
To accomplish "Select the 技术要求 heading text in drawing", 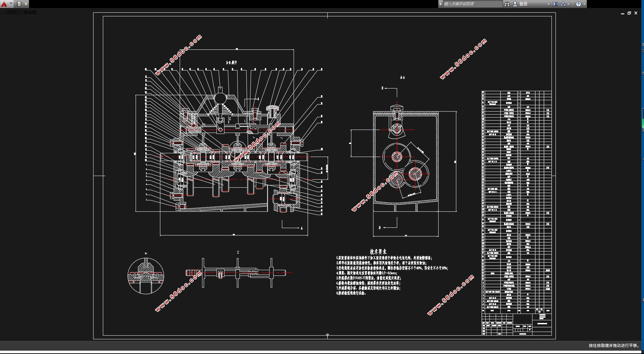I will click(x=378, y=251).
